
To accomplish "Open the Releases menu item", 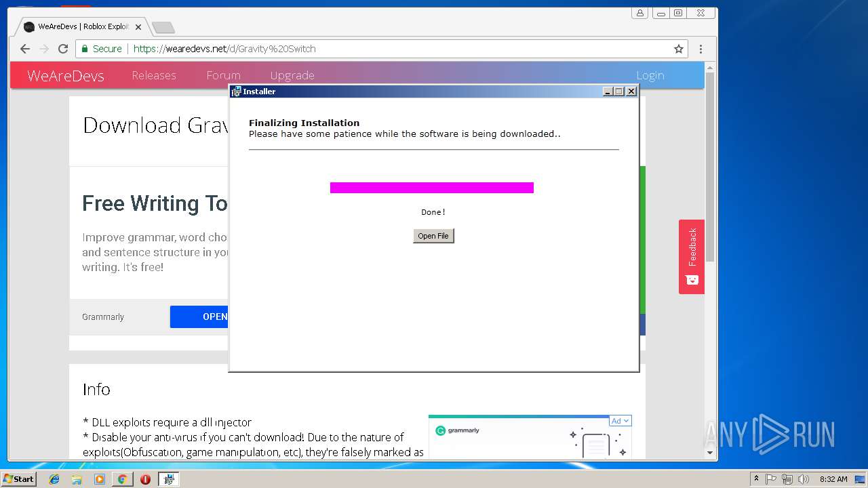I will point(154,75).
